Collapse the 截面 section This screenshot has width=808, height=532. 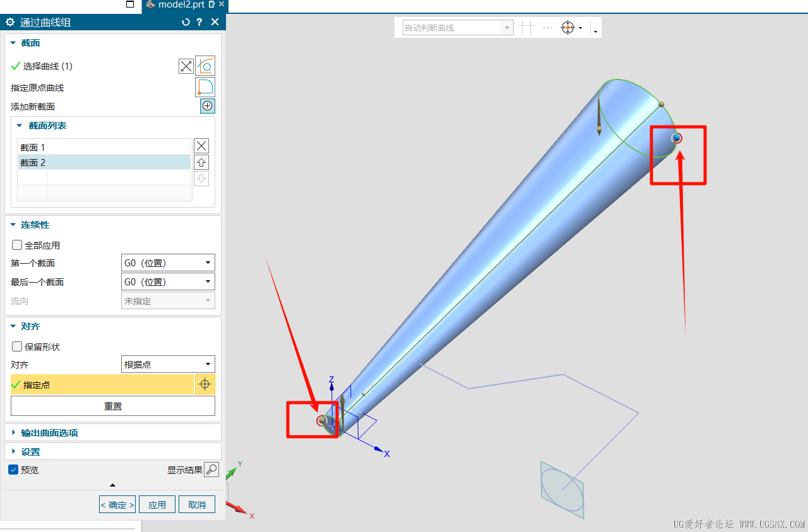click(13, 43)
